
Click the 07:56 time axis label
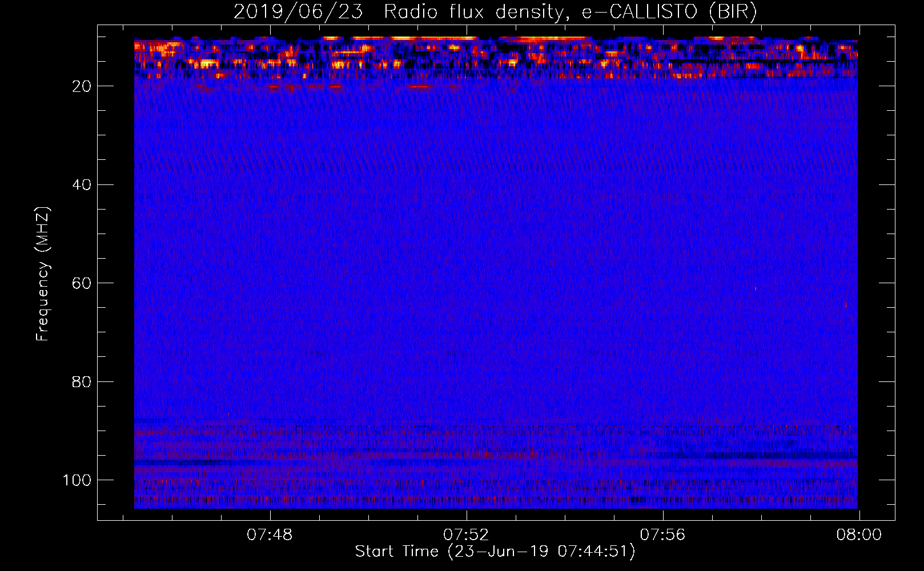662,535
